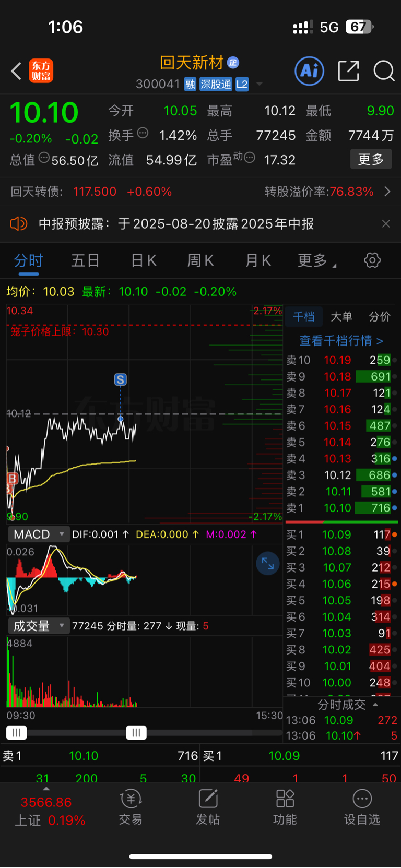Open 回天转债 details chevron

pos(387,192)
